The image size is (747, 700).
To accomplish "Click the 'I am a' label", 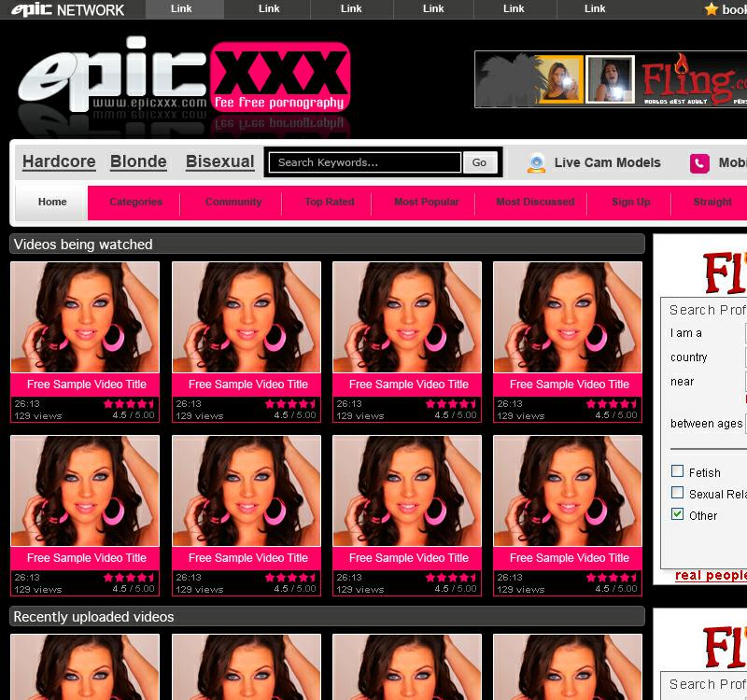I will [685, 333].
